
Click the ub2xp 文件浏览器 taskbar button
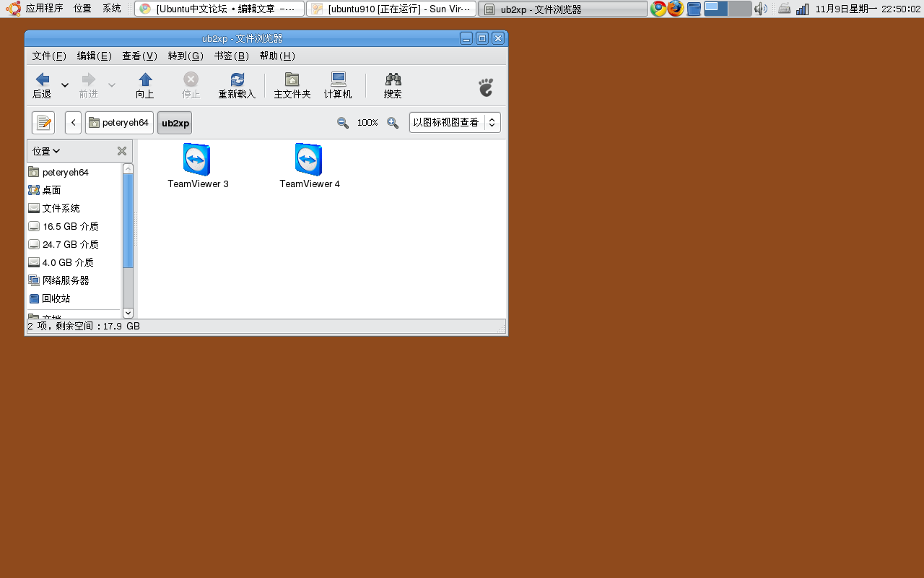(x=563, y=9)
